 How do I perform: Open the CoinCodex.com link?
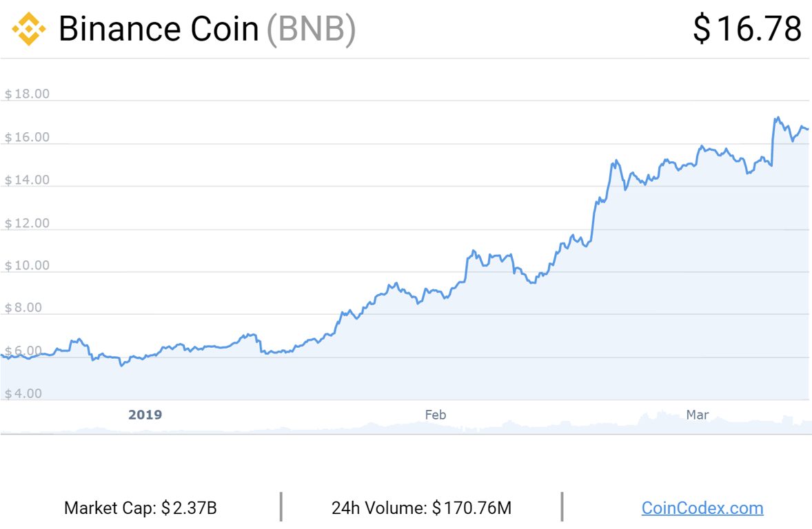click(702, 508)
